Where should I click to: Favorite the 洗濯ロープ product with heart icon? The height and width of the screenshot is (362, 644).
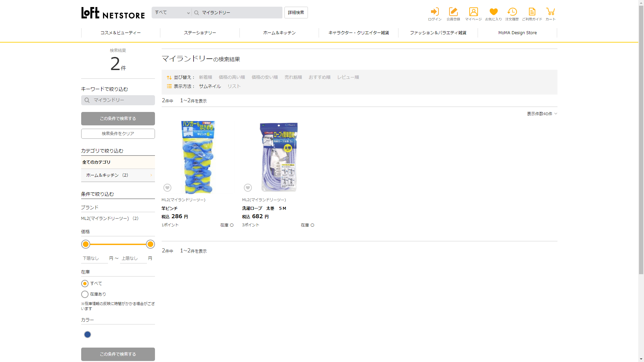coord(248,188)
